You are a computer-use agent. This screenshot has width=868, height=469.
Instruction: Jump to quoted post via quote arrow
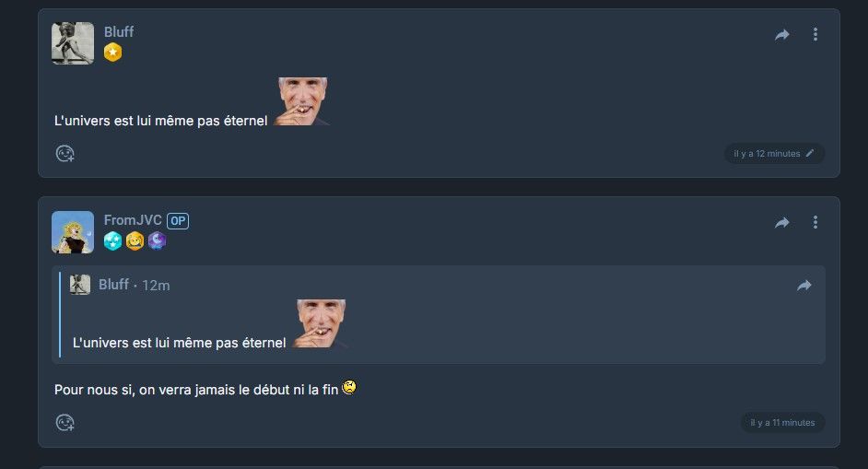tap(803, 285)
